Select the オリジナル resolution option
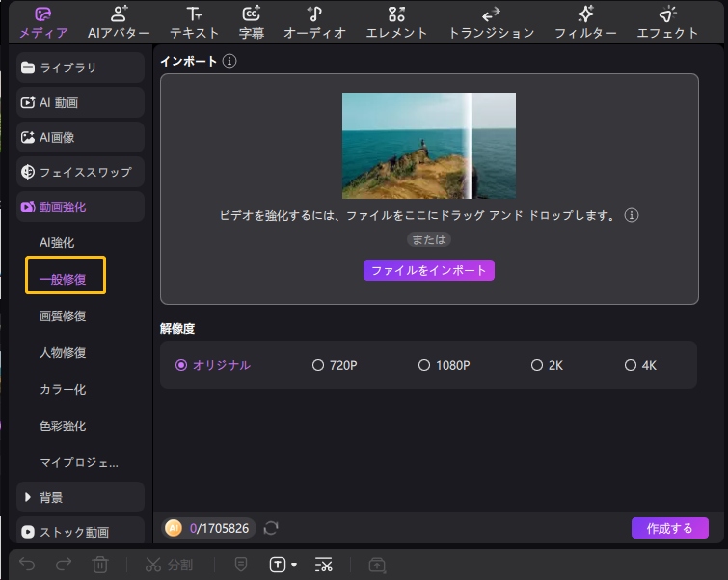The image size is (728, 580). tap(181, 365)
